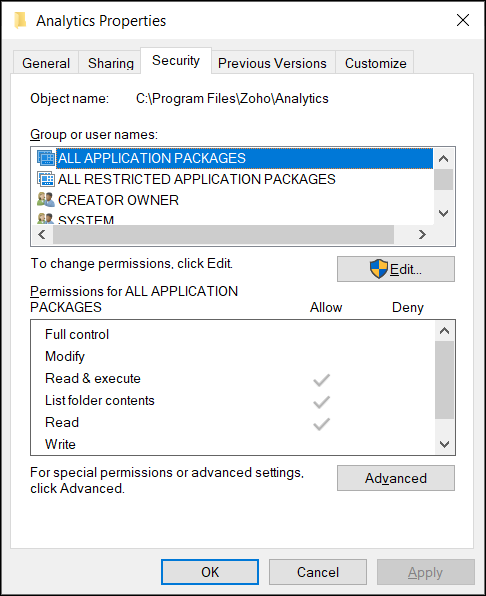Select CREATOR OWNER in the group list

click(x=118, y=200)
